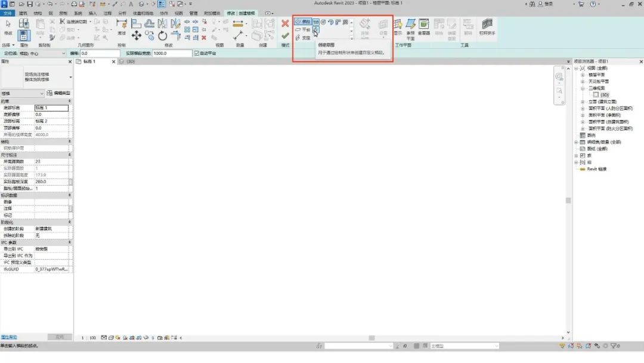
Task: Cancel edit mode with the red X
Action: 285,23
